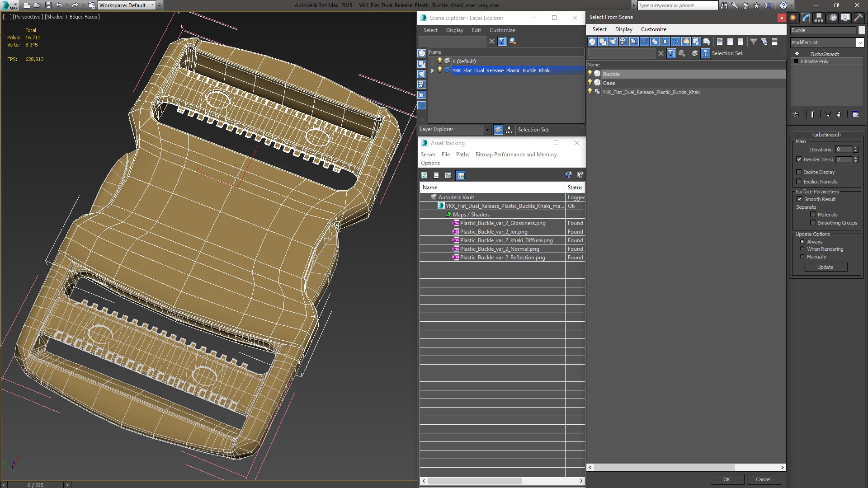
Task: Refresh the Asset Tracking list
Action: coord(424,175)
